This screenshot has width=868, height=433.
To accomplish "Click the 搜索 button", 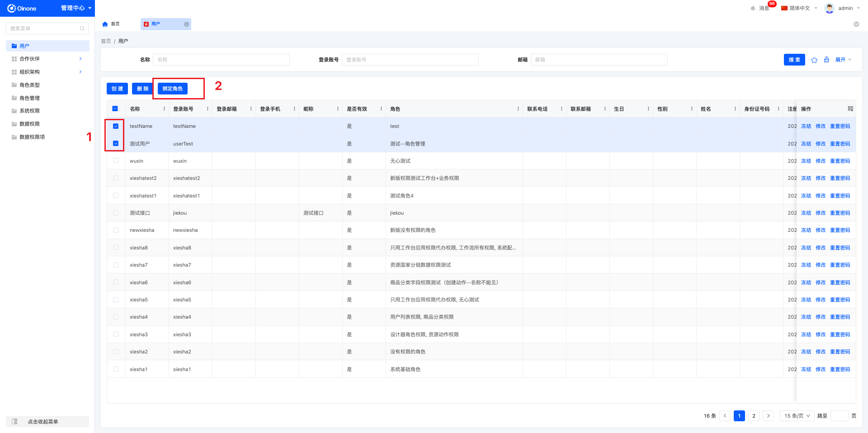I will [794, 60].
